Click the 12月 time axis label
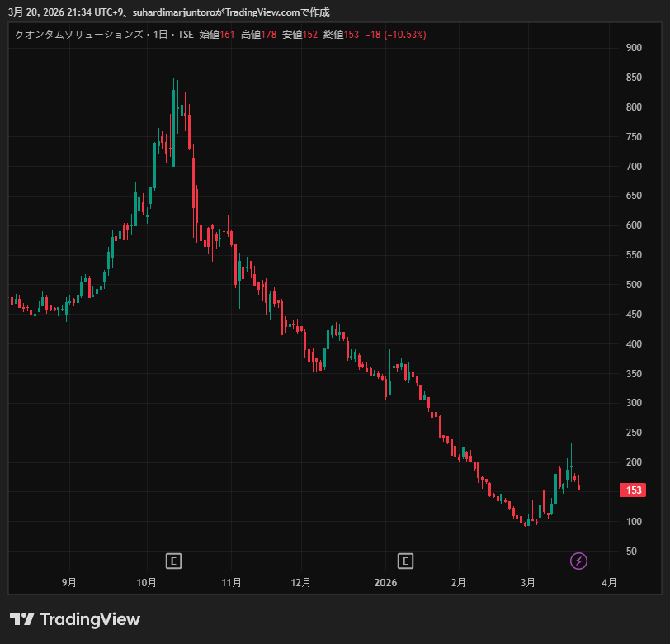The image size is (670, 644). [301, 582]
